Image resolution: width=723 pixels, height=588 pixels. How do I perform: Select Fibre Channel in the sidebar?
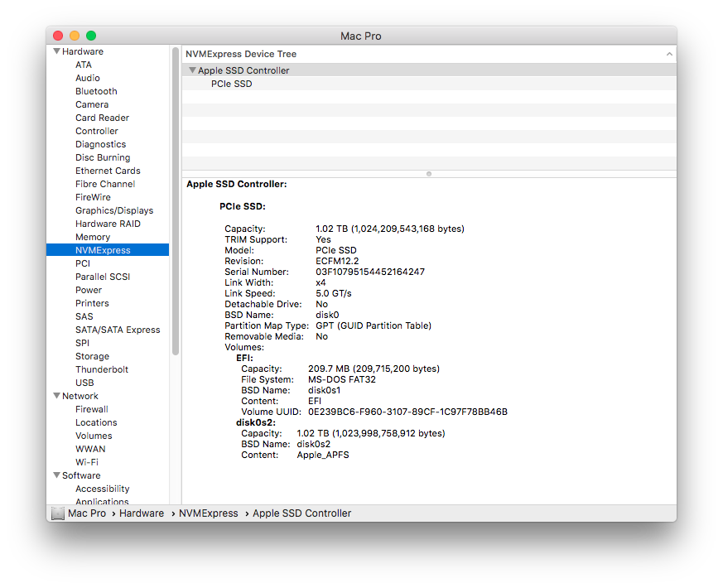point(105,184)
